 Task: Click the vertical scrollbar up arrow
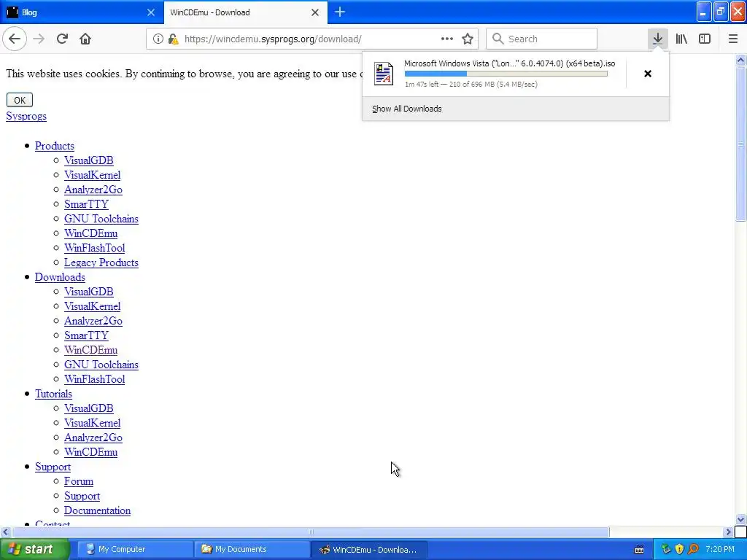740,60
